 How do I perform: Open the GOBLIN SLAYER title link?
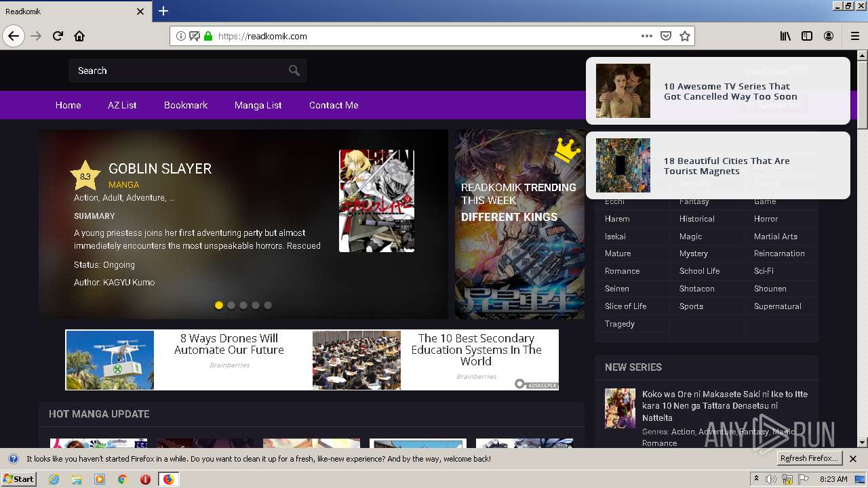[160, 169]
